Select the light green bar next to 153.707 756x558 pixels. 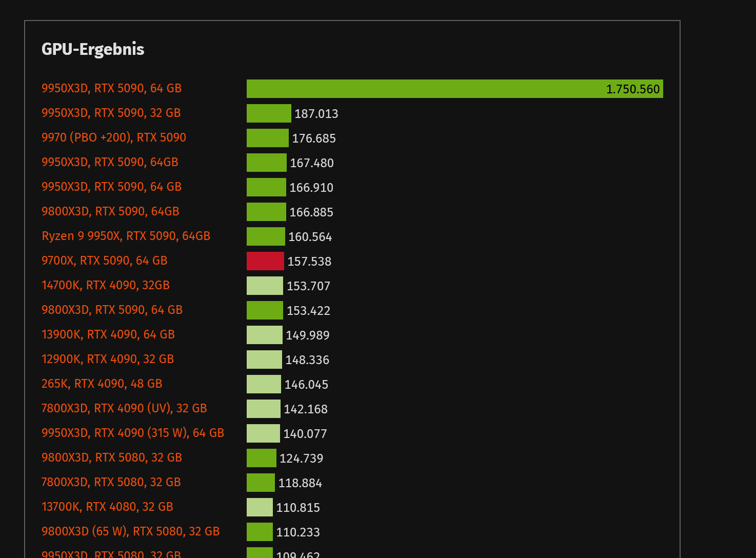coord(265,286)
